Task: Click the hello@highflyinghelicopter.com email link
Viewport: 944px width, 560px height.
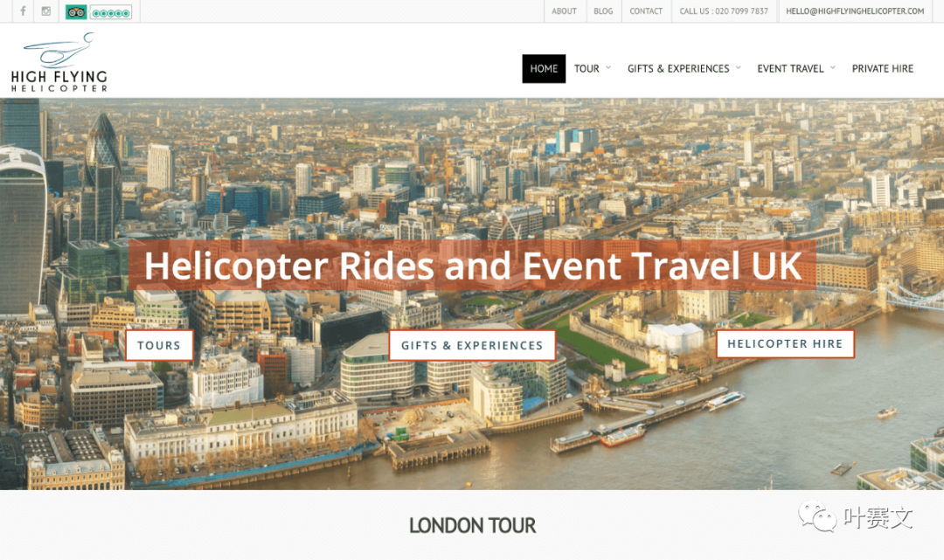Action: click(855, 11)
